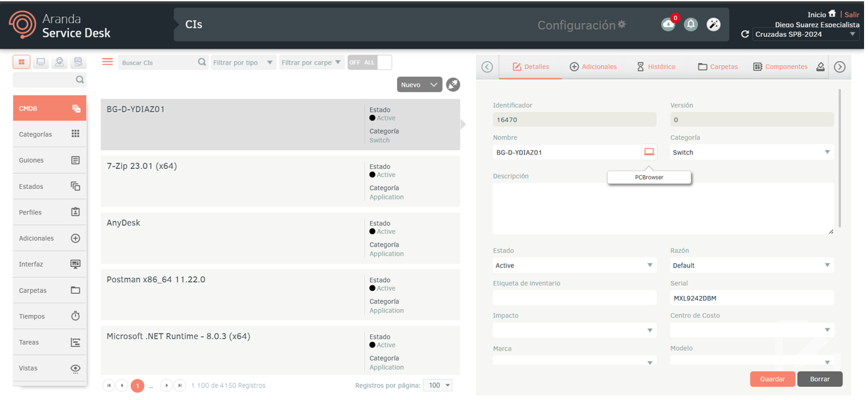This screenshot has height=400, width=868.
Task: Select the 7-Zip 23.01 (x64) CI row
Action: pos(280,181)
